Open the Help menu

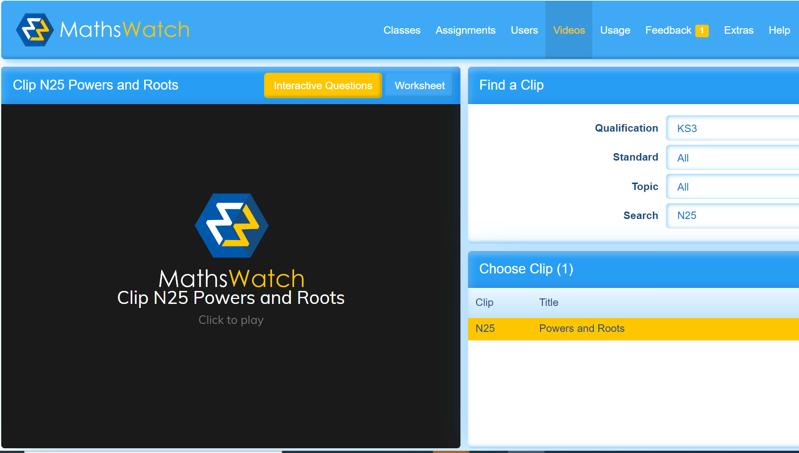click(x=779, y=31)
